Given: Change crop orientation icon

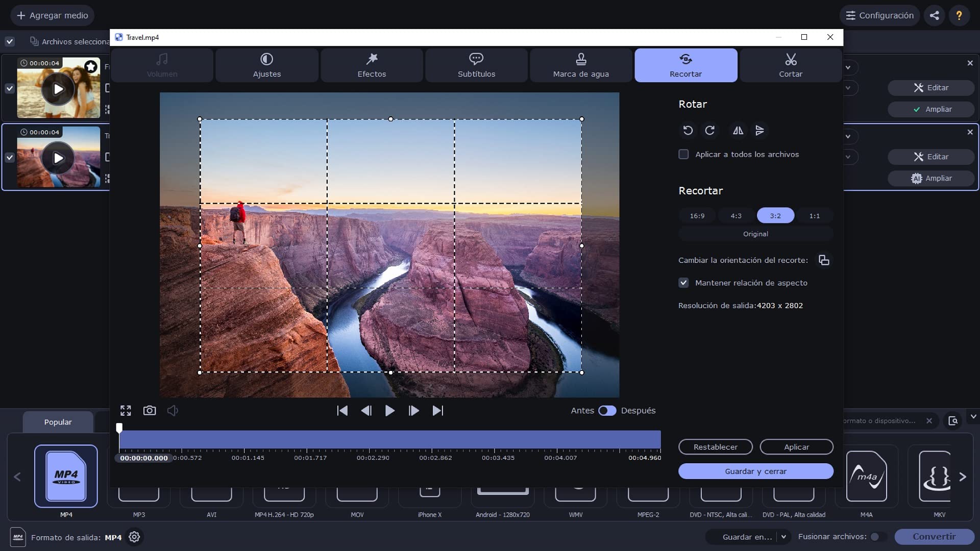Looking at the screenshot, I should point(824,260).
